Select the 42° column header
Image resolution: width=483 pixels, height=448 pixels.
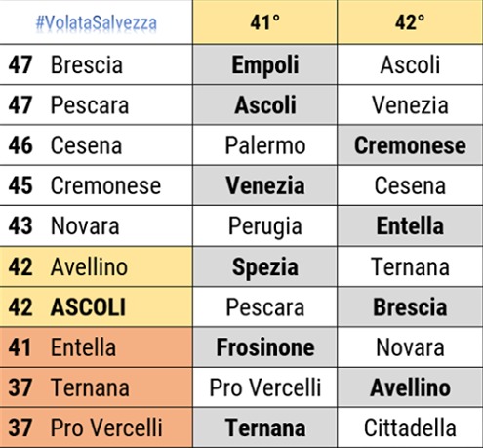pyautogui.click(x=410, y=22)
